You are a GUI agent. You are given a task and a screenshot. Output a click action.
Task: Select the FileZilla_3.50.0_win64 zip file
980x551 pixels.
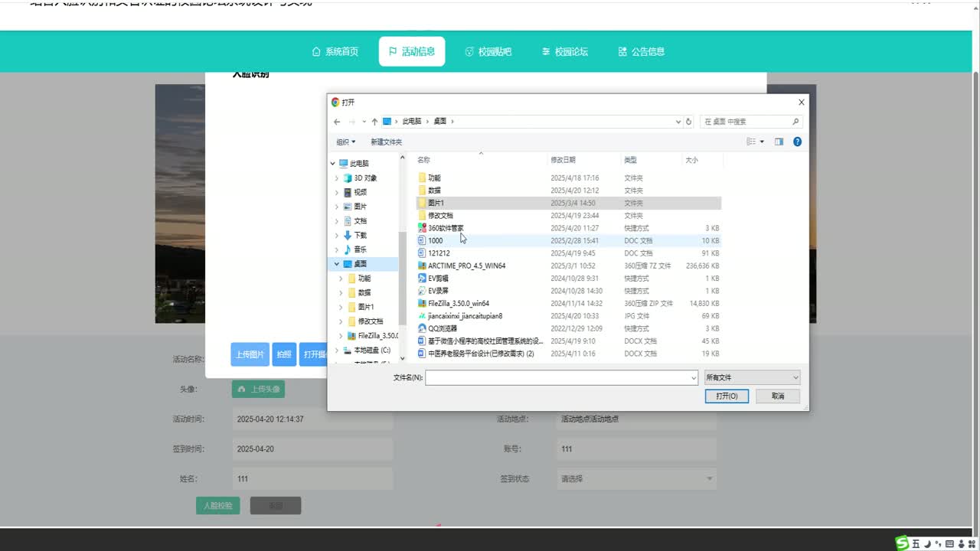pyautogui.click(x=458, y=303)
